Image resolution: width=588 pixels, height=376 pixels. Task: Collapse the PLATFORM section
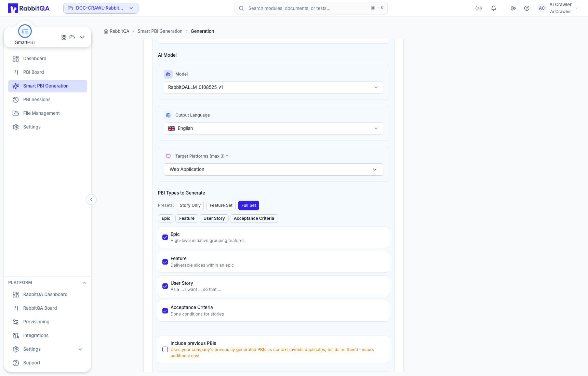[x=84, y=283]
